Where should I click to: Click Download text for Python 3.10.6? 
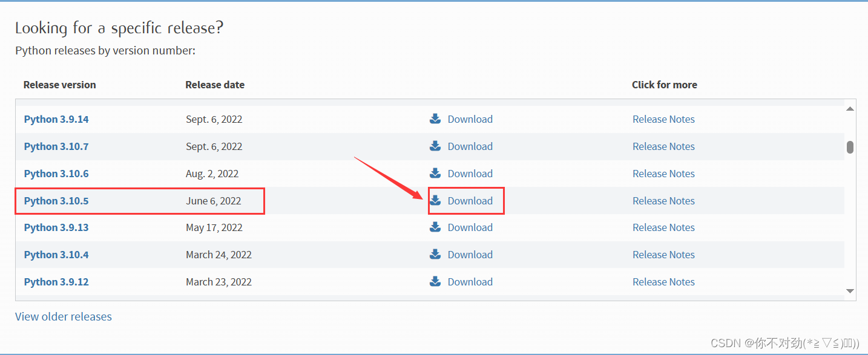[470, 174]
